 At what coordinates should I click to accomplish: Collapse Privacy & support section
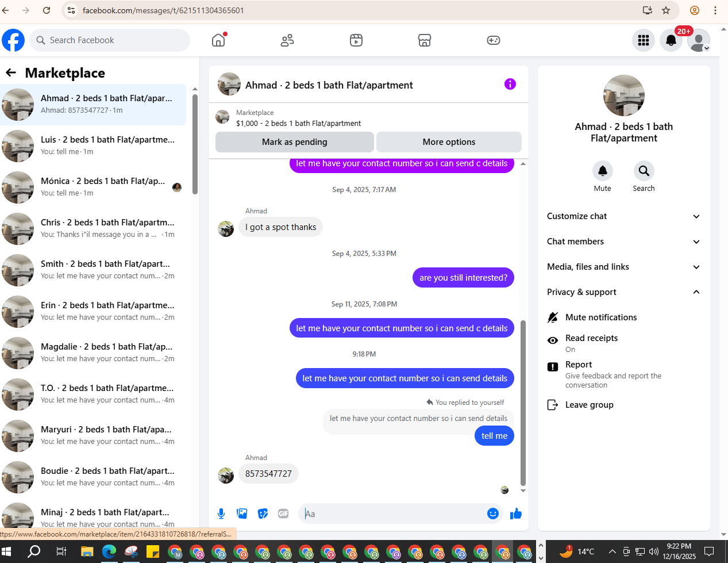coord(624,292)
